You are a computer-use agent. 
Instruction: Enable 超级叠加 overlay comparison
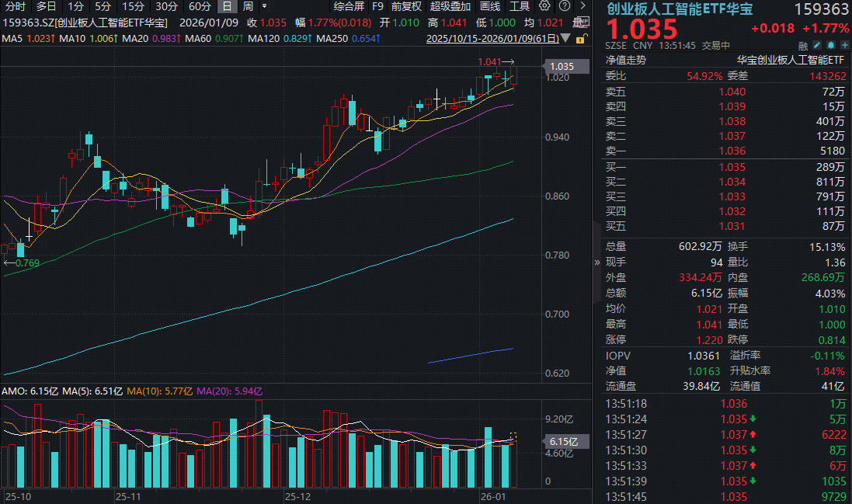pyautogui.click(x=450, y=6)
